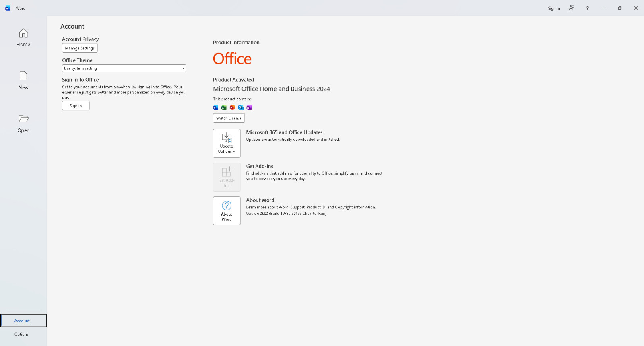Click the 'Get to your documents from anywhere' paragraph
Screen dimensions: 644x346
pos(124,92)
